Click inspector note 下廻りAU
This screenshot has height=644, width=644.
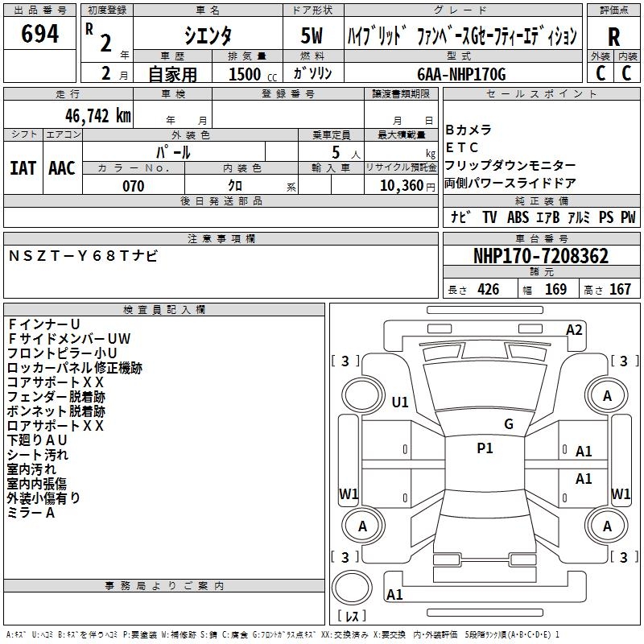click(x=37, y=440)
